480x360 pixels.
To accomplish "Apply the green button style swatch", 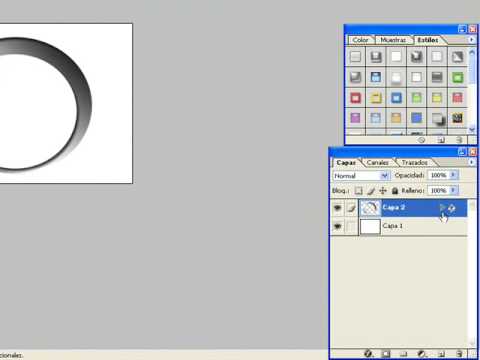I will click(x=457, y=78).
